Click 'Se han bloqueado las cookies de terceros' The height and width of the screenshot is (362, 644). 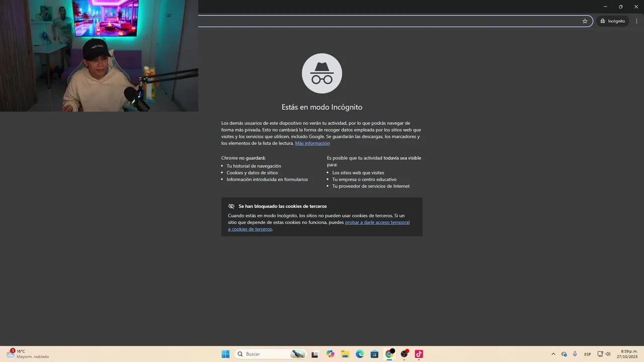(283, 206)
